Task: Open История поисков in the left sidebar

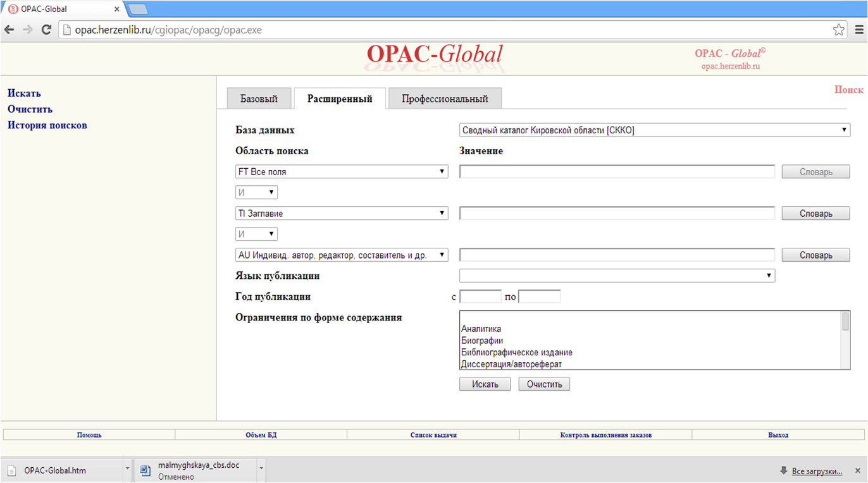Action: click(47, 125)
